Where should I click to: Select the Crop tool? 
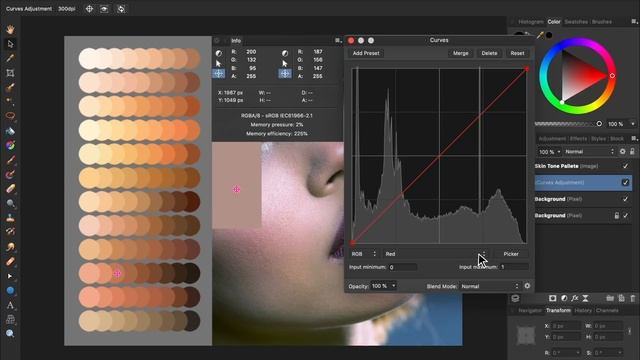(x=10, y=73)
